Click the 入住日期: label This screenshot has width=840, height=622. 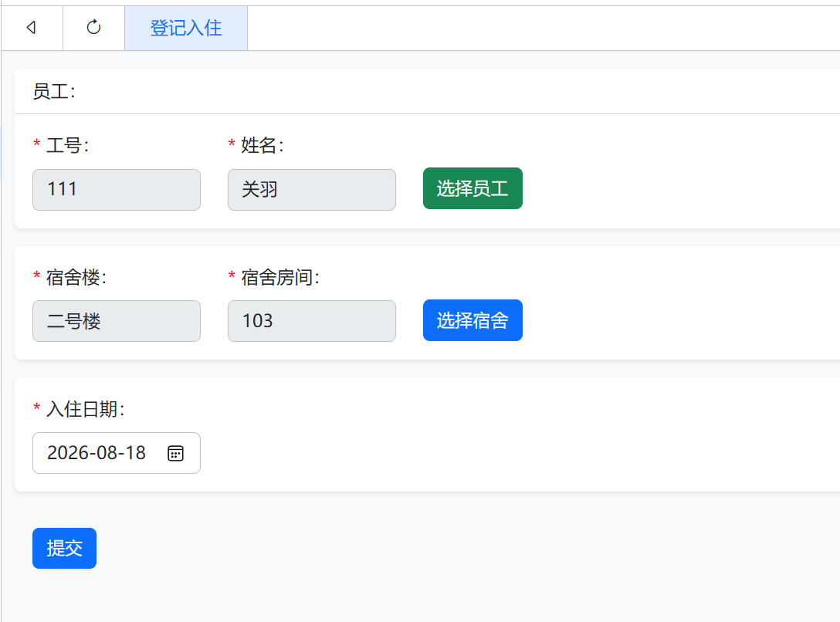click(86, 409)
